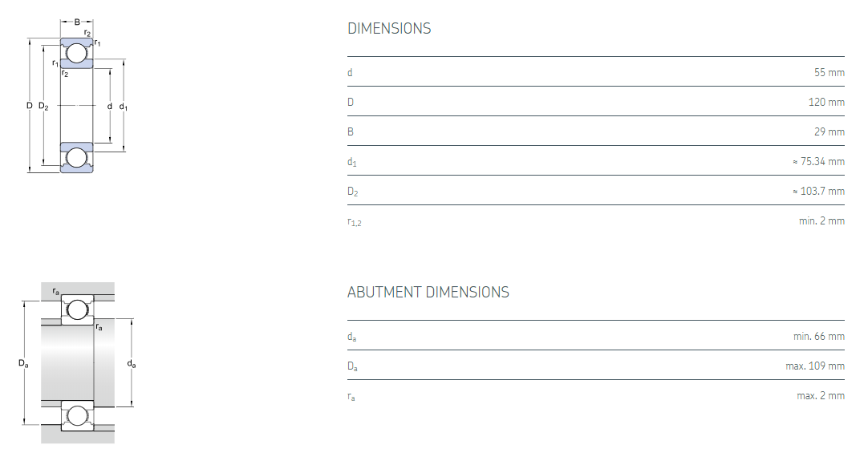The width and height of the screenshot is (868, 469).
Task: Click the Da row label in the abutment table
Action: 352,366
